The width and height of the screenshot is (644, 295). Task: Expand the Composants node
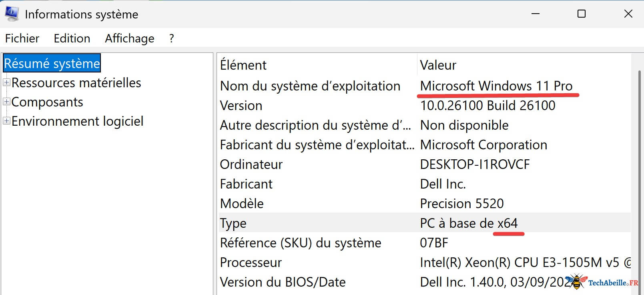click(6, 102)
